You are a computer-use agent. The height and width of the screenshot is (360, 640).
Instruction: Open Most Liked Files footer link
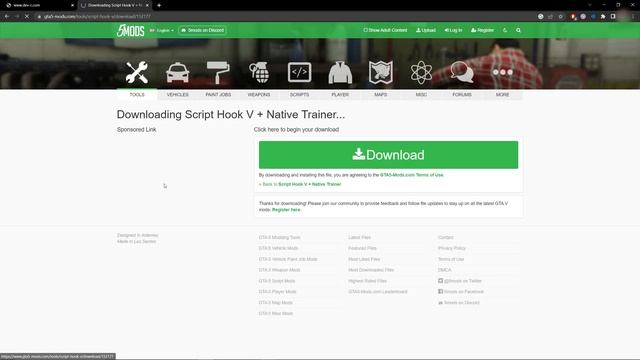(364, 259)
